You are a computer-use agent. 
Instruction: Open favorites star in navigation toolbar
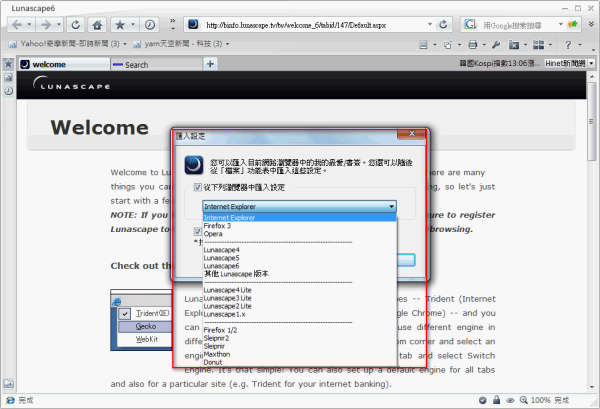(120, 25)
